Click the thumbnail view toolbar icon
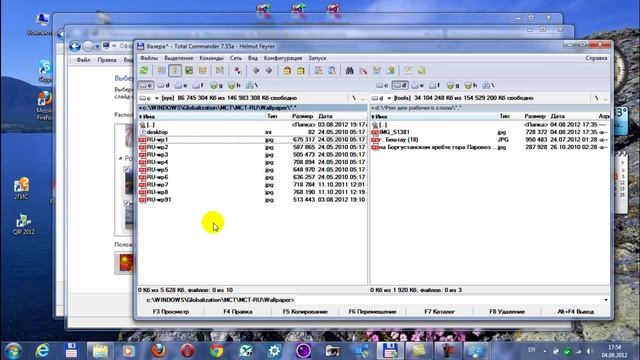Image resolution: width=640 pixels, height=360 pixels. tap(189, 71)
